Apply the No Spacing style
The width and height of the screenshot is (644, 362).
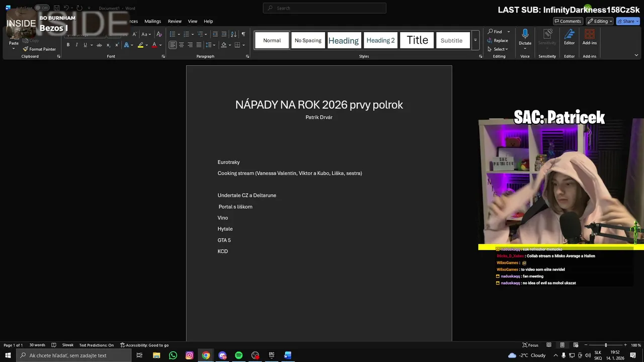click(x=308, y=40)
